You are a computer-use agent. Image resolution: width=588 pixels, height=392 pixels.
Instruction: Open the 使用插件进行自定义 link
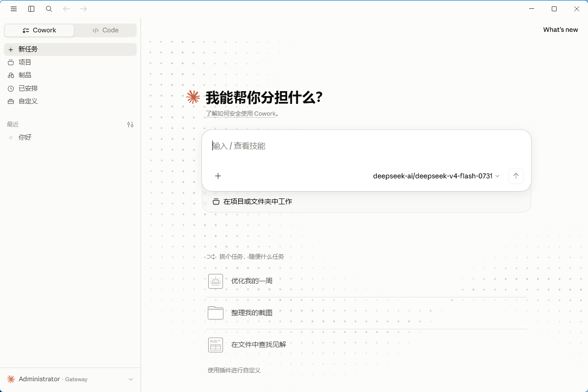[234, 370]
